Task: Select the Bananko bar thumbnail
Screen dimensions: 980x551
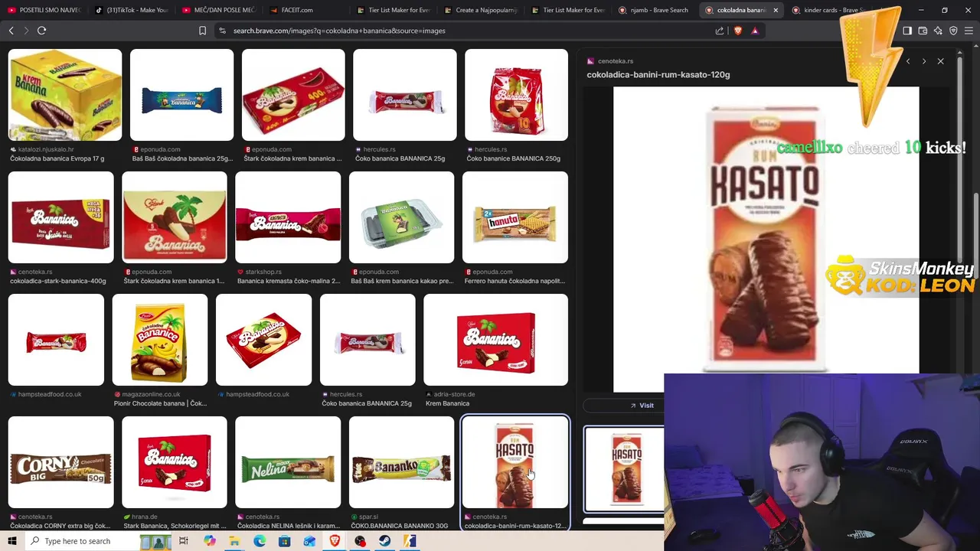Action: click(401, 462)
